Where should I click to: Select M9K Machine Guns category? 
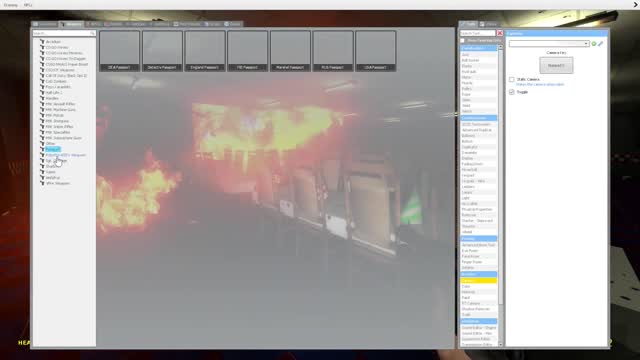[x=61, y=110]
